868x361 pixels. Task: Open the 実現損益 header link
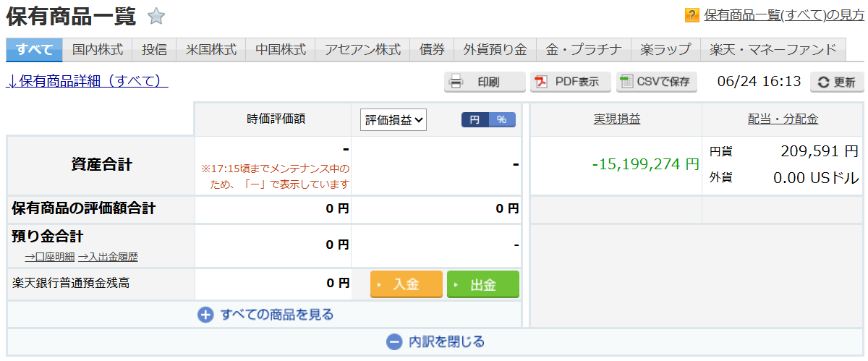click(616, 119)
